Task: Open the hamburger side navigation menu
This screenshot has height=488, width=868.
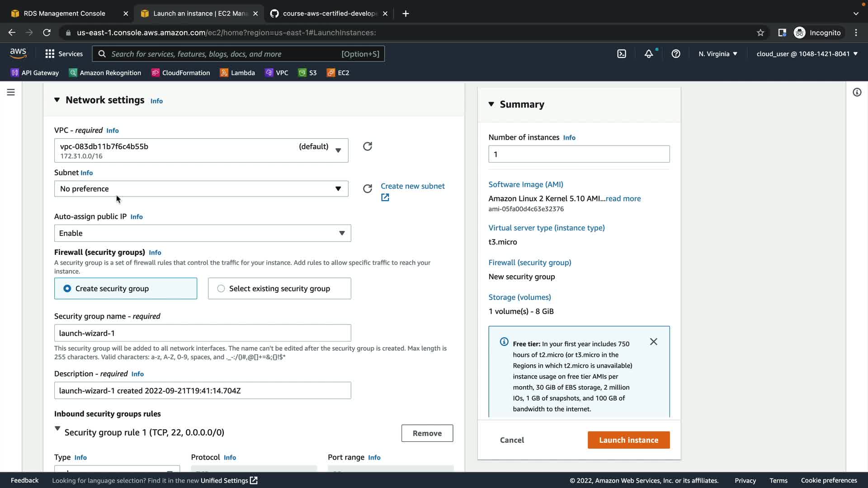Action: click(11, 92)
